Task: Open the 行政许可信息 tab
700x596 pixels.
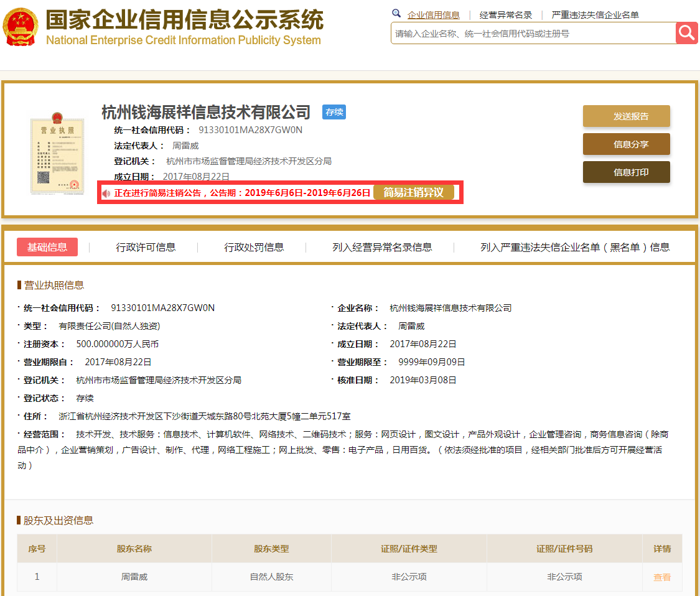Action: pos(146,247)
